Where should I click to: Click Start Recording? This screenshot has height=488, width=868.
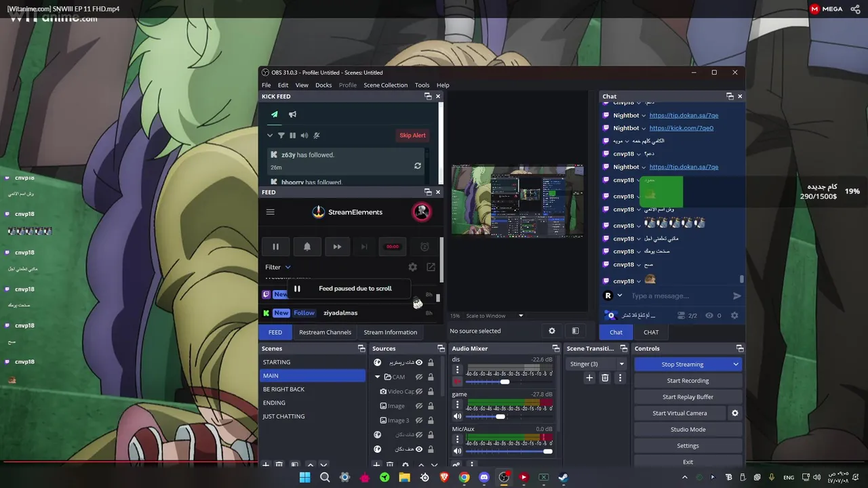coord(688,381)
